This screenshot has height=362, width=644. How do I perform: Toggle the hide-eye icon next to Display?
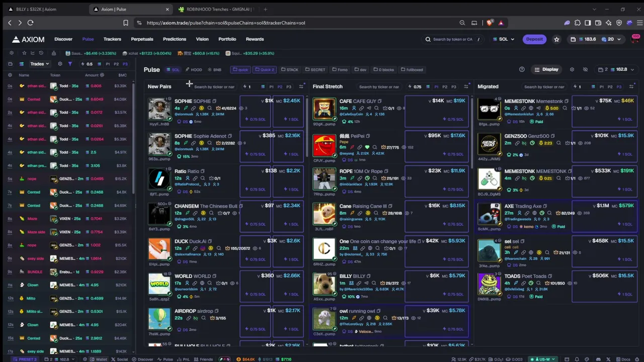[585, 69]
